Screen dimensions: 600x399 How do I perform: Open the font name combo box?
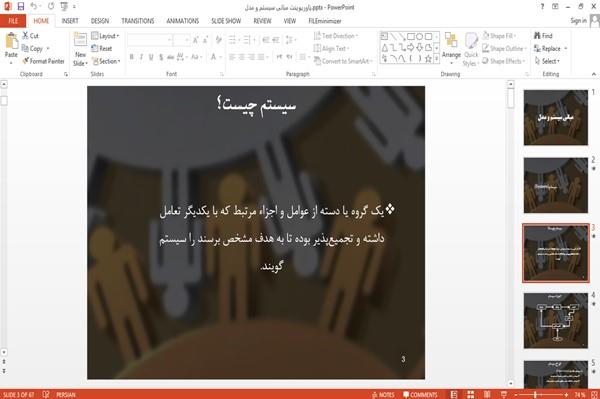pyautogui.click(x=150, y=39)
